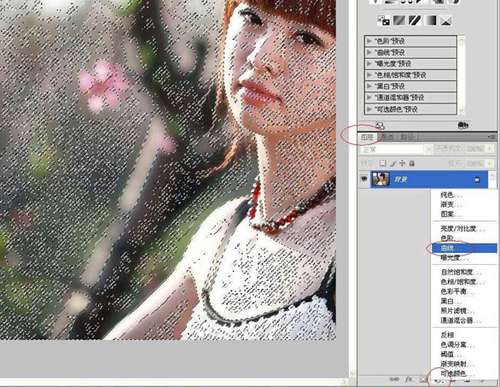
Task: Click the Selective Color adjustment icon with the X
Action: tap(446, 21)
